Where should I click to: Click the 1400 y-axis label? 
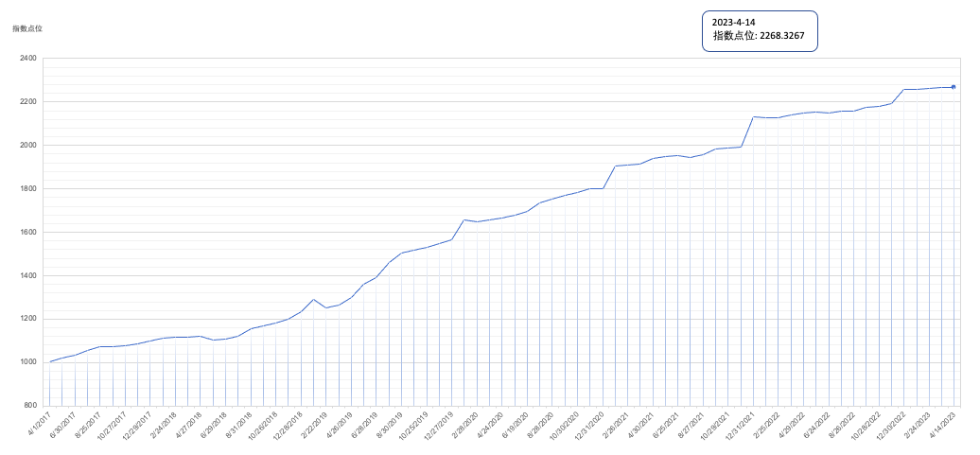[x=29, y=275]
